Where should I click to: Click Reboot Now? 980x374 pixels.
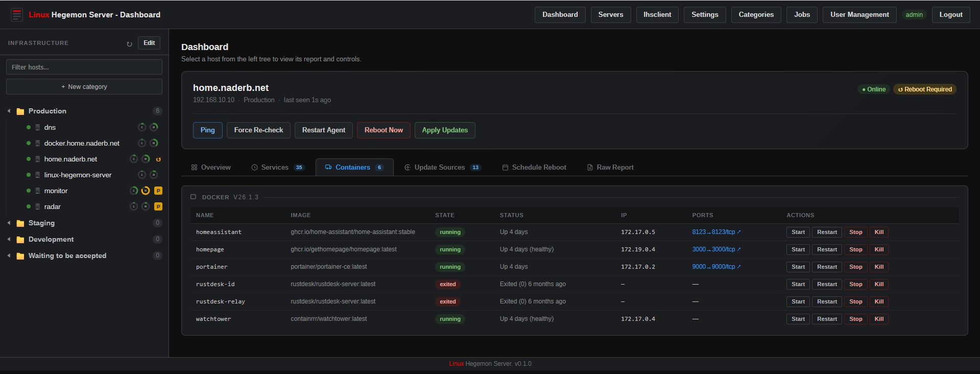coord(384,130)
